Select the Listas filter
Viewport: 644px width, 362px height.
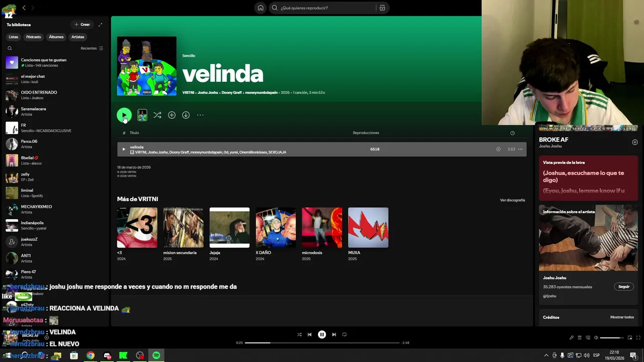coord(14,37)
